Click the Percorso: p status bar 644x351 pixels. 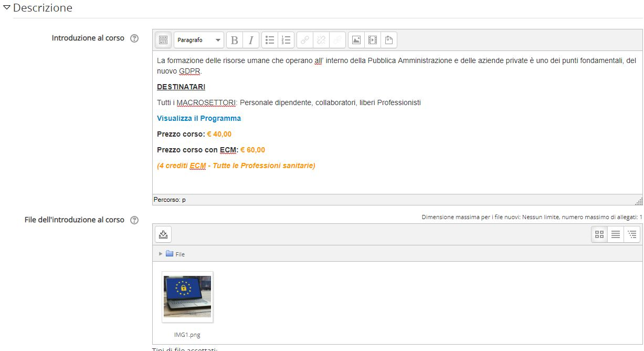[x=397, y=200]
